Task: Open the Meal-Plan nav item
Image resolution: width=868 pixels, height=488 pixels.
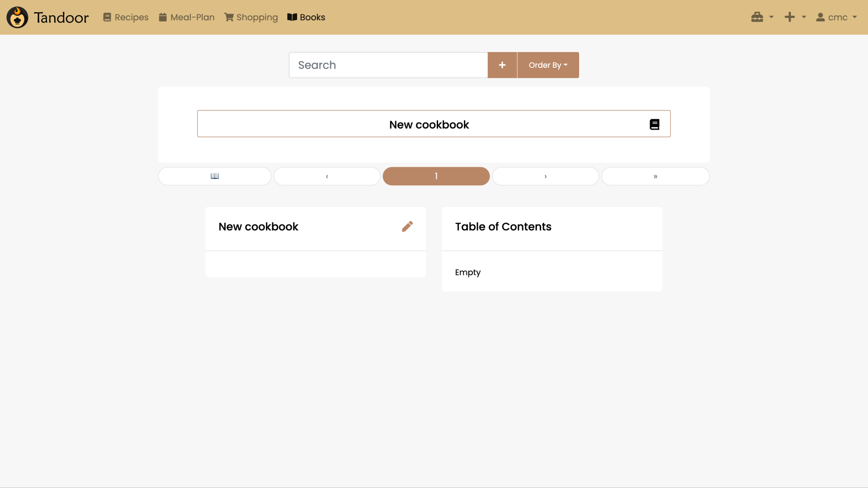Action: tap(187, 17)
